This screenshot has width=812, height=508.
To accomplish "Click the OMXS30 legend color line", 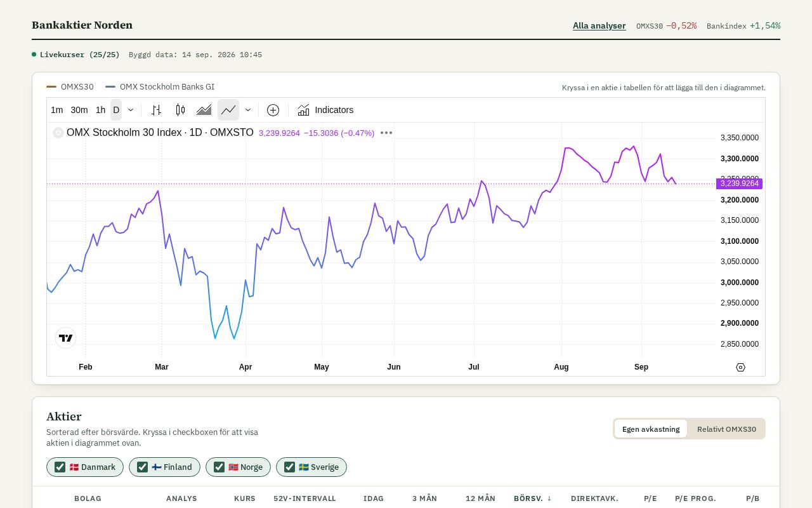I will pyautogui.click(x=51, y=87).
